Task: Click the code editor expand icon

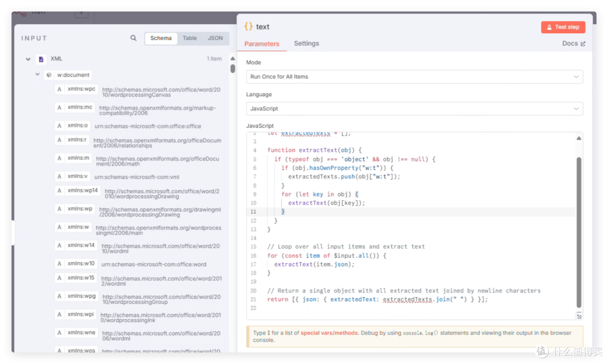Action: [579, 316]
